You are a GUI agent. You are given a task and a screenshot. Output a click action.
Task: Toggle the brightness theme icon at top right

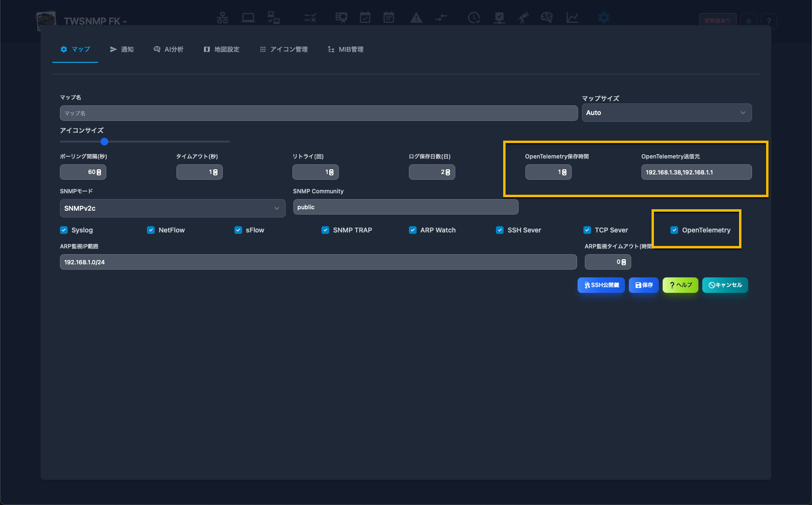tap(749, 21)
